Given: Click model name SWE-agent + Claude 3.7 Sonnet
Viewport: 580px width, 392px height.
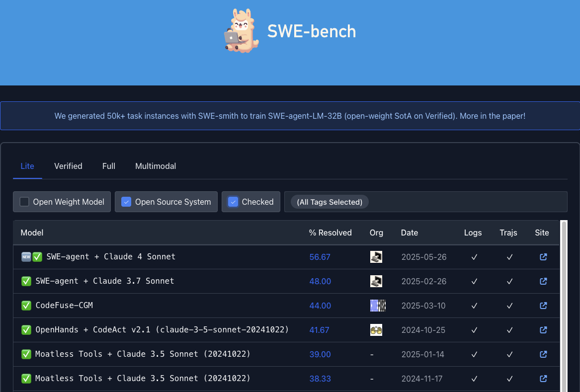Looking at the screenshot, I should tap(105, 281).
